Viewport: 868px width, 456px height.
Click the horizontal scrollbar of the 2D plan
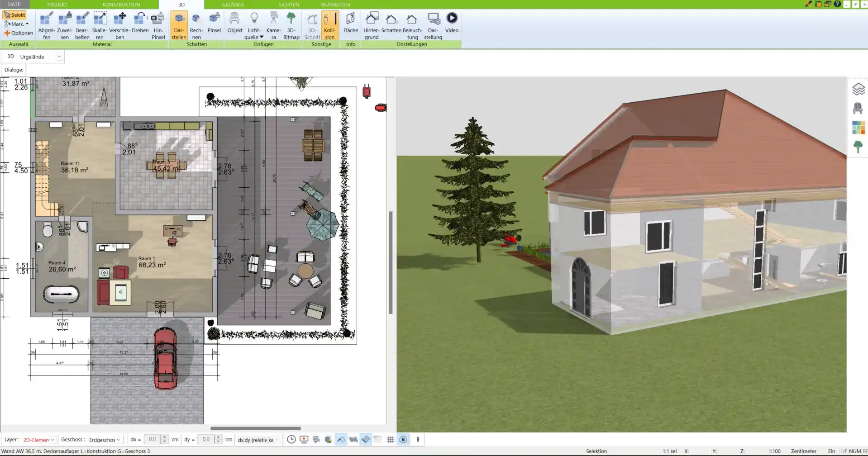(255, 428)
